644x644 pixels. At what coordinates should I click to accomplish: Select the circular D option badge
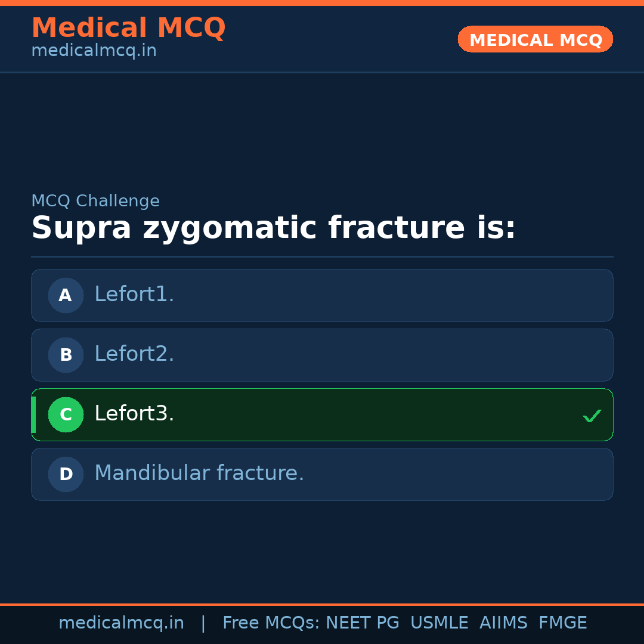pyautogui.click(x=66, y=474)
